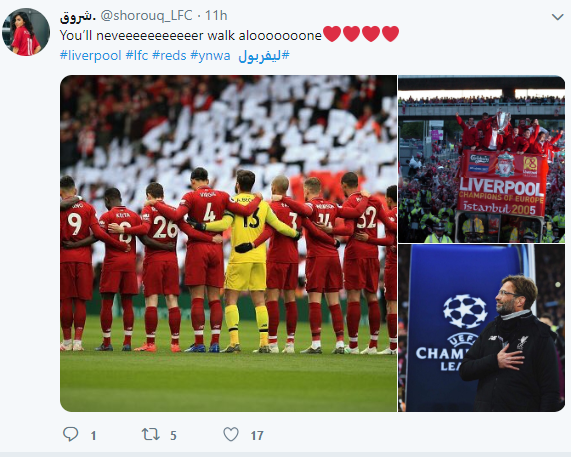Click the like count of 17
The height and width of the screenshot is (457, 571).
tap(257, 436)
